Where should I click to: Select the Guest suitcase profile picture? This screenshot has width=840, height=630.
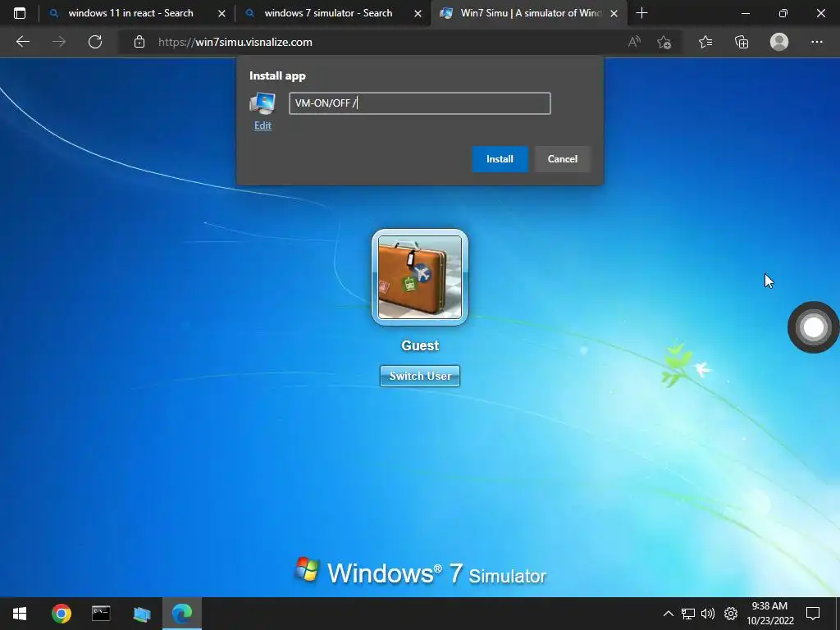(x=420, y=277)
